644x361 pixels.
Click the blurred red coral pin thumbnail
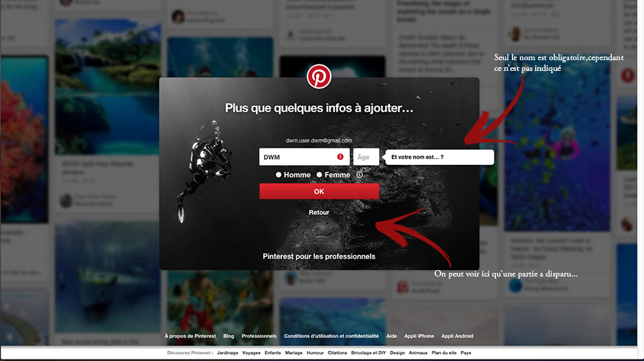[x=24, y=140]
